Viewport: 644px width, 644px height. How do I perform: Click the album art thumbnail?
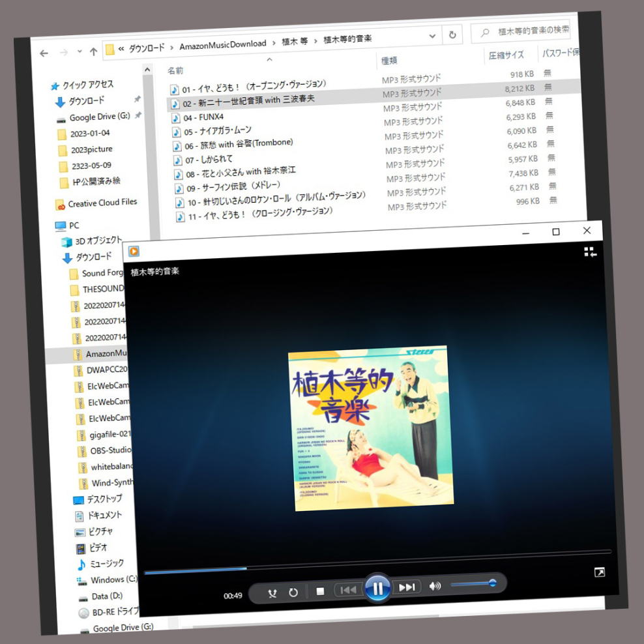pos(371,428)
